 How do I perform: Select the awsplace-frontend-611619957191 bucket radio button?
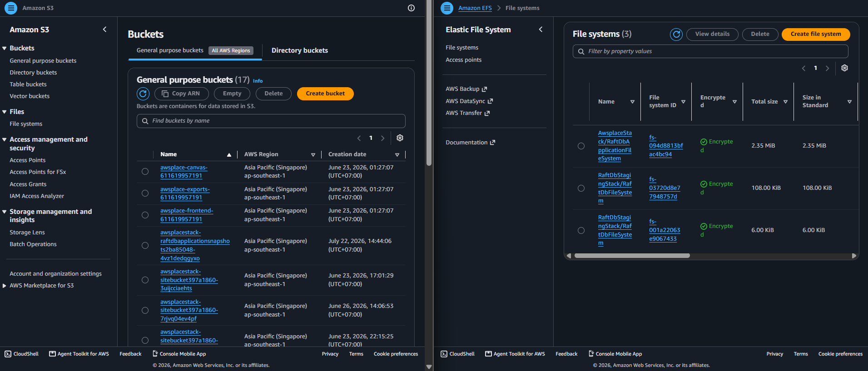pyautogui.click(x=145, y=215)
